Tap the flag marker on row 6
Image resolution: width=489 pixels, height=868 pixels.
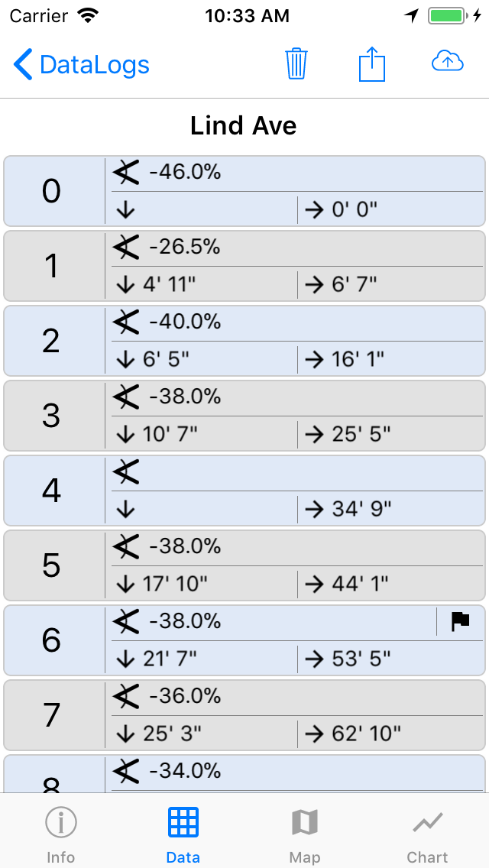point(460,621)
